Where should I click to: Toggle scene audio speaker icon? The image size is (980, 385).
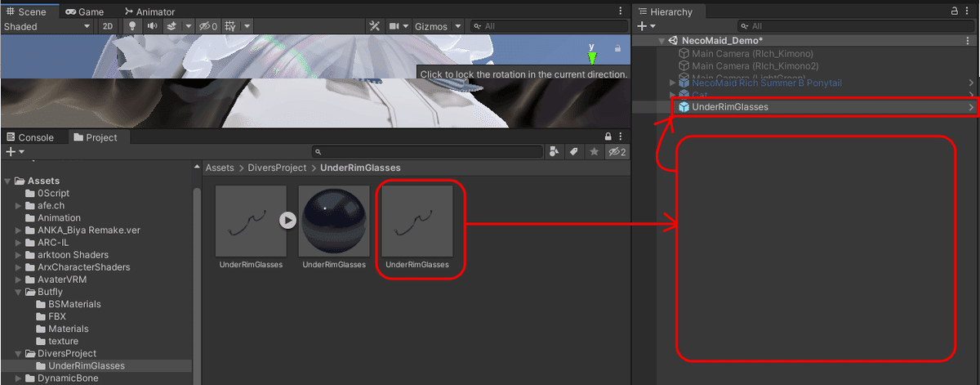point(152,26)
